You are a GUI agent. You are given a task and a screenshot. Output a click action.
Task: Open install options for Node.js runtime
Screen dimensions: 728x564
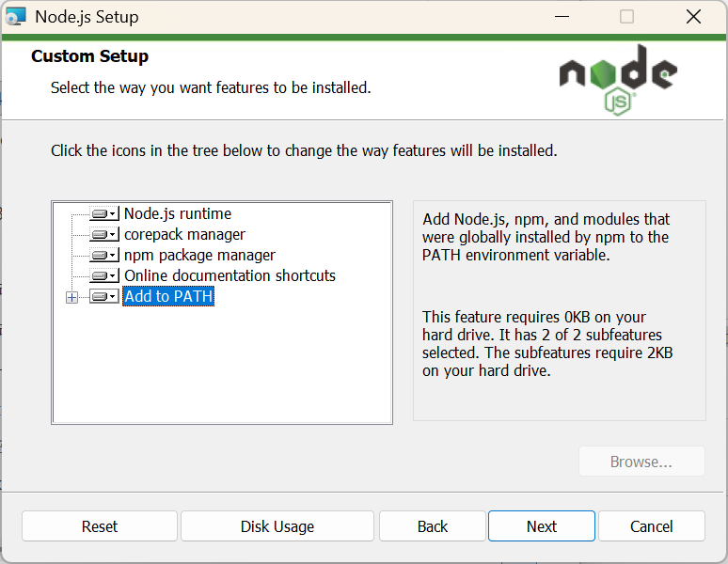[x=104, y=213]
